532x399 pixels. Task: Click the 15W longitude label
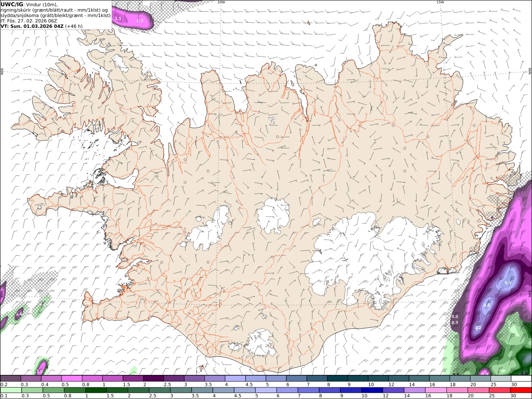[440, 2]
